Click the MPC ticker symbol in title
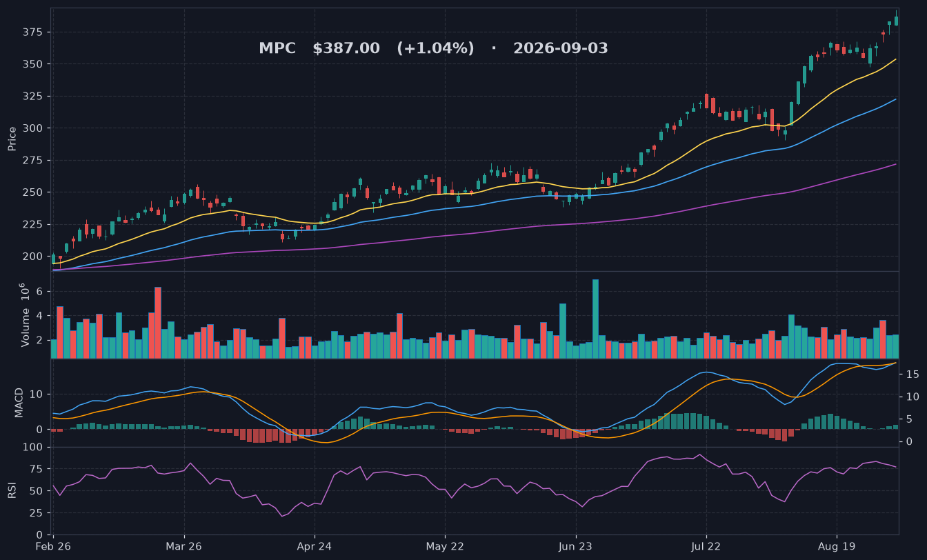This screenshot has height=560, width=927. tap(277, 49)
